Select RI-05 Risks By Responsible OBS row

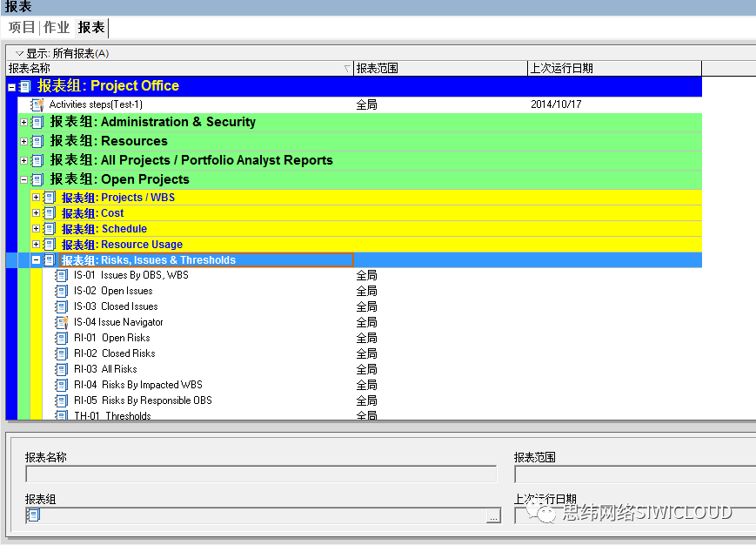pos(371,400)
